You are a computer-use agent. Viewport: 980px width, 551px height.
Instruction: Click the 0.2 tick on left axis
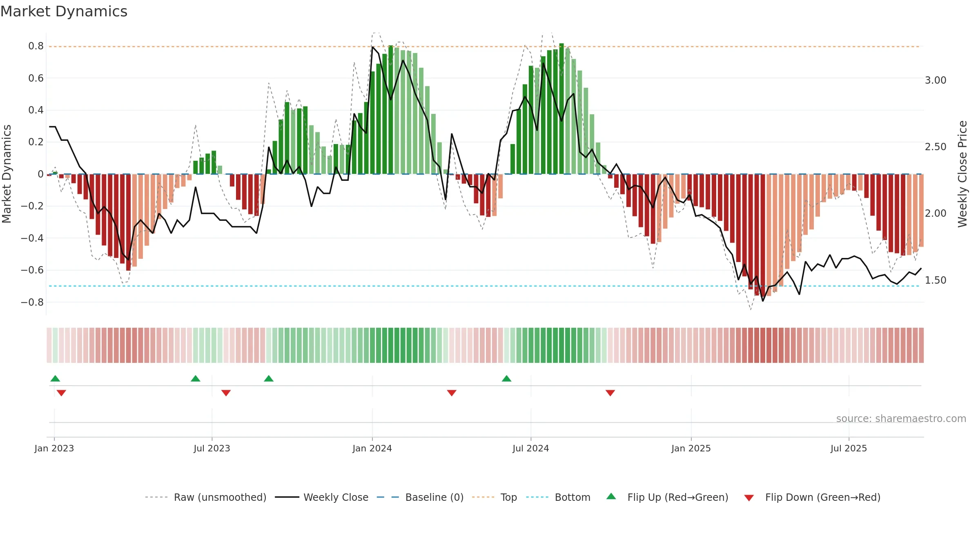tap(36, 142)
